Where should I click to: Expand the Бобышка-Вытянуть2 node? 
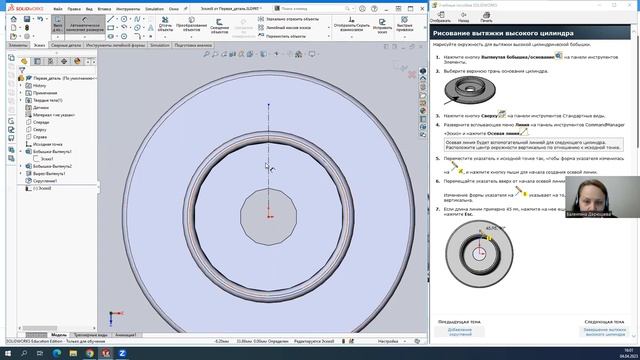pos(21,166)
